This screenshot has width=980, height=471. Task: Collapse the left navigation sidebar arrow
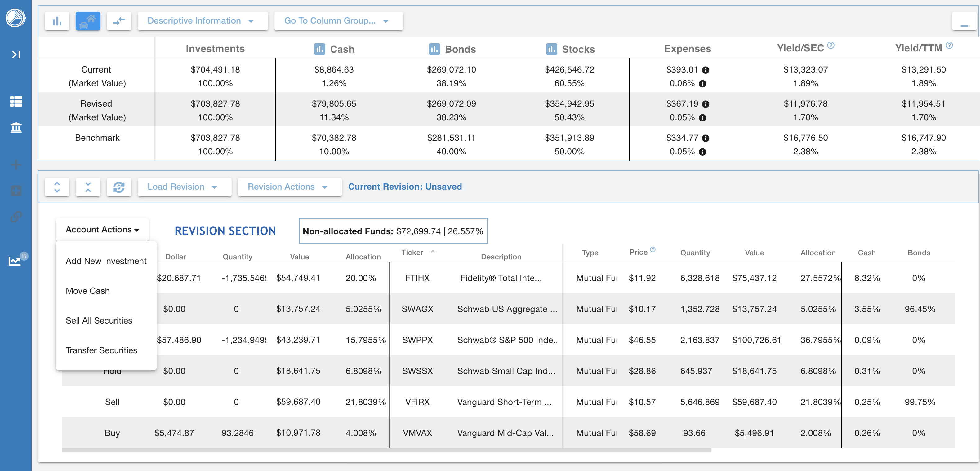[16, 54]
